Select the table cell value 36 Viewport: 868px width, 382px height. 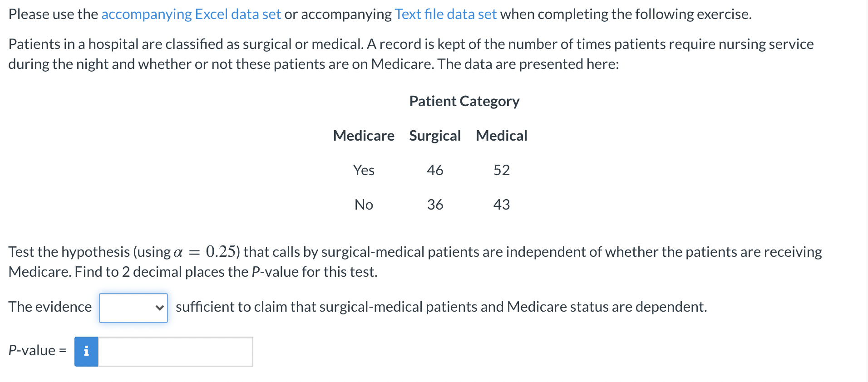click(x=435, y=205)
